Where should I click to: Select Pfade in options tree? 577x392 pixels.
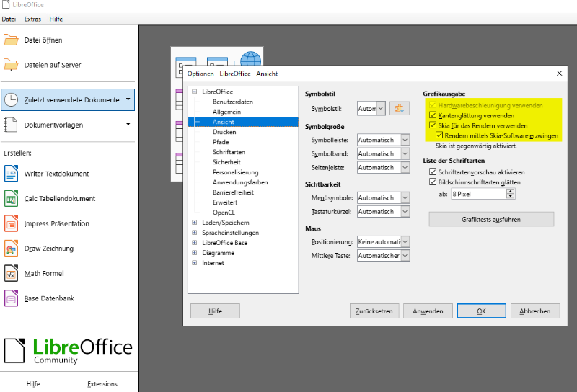point(221,141)
